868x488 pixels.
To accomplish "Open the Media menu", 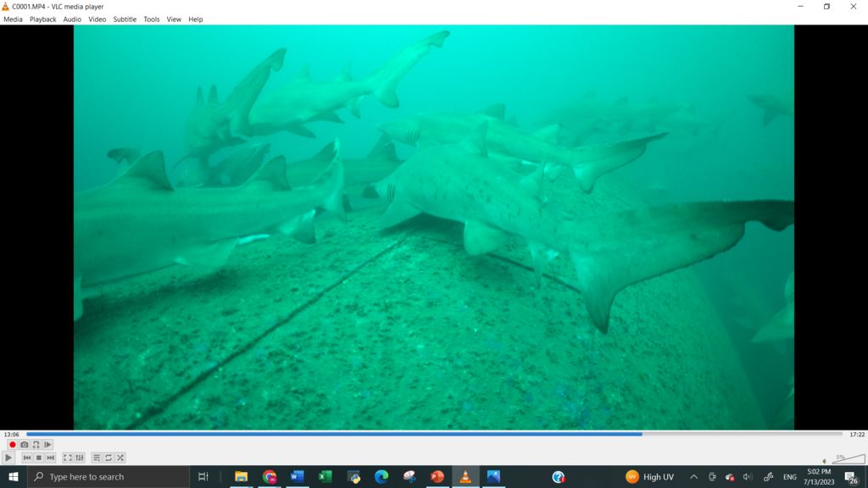I will tap(13, 19).
